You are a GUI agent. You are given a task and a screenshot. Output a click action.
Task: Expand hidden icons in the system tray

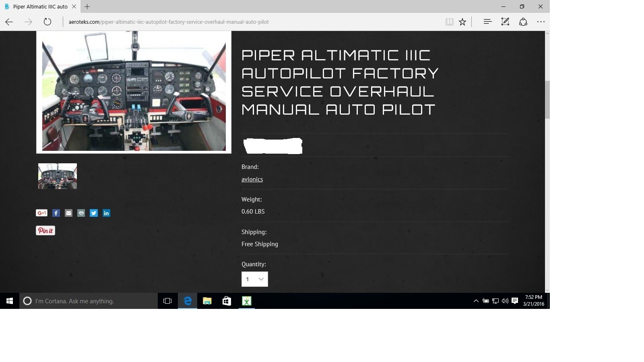(476, 301)
